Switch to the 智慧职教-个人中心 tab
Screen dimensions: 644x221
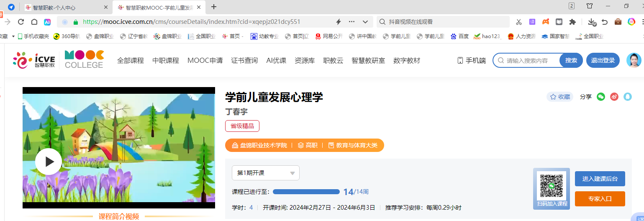pyautogui.click(x=54, y=7)
